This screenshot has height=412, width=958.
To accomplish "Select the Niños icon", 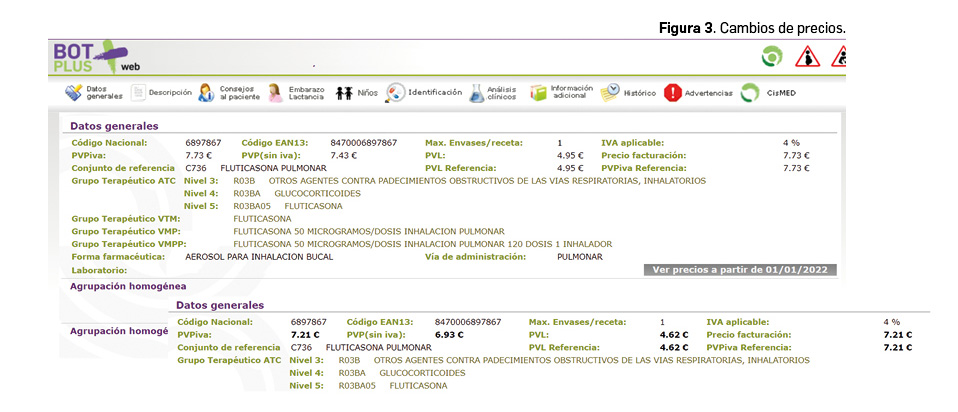I will pos(344,93).
